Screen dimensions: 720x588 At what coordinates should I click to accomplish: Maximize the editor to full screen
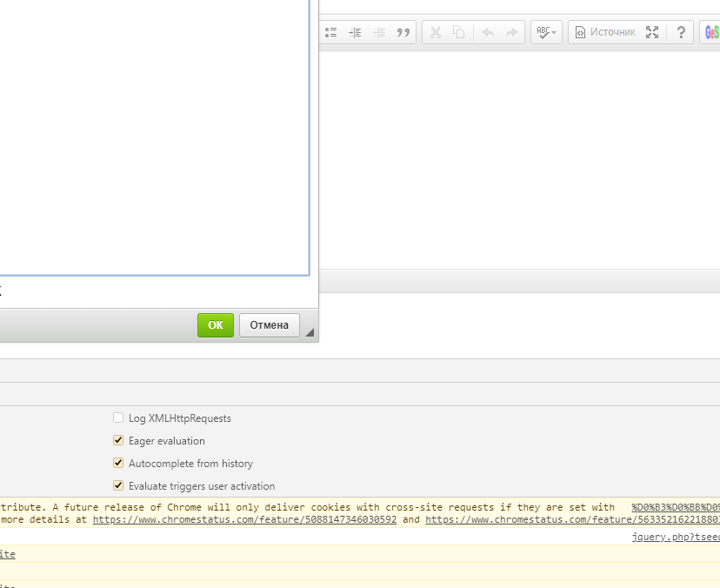pyautogui.click(x=653, y=32)
